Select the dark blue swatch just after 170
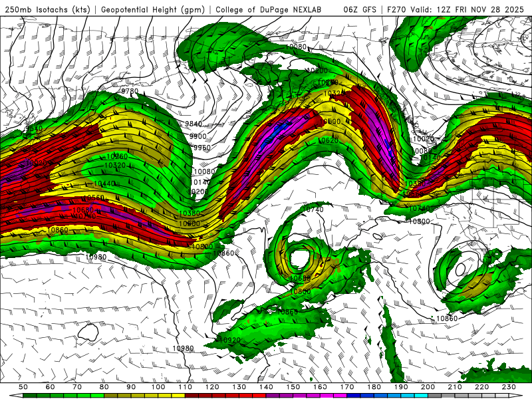This screenshot has width=532, height=399. (x=354, y=396)
